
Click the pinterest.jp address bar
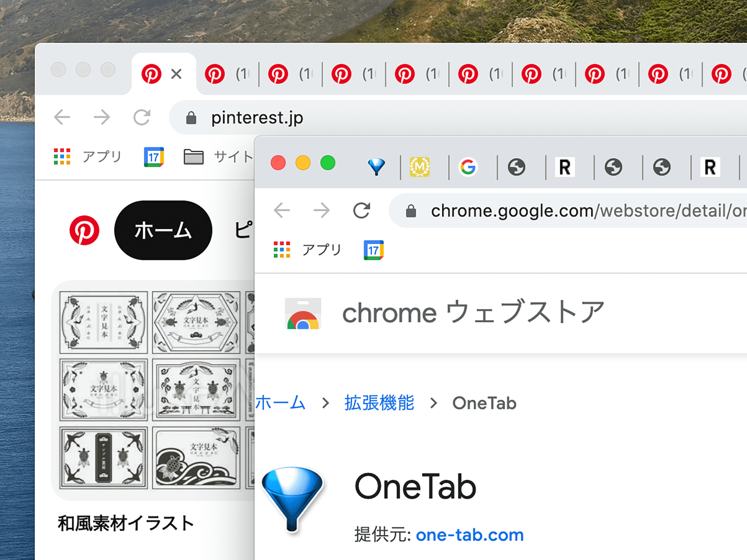[x=458, y=118]
